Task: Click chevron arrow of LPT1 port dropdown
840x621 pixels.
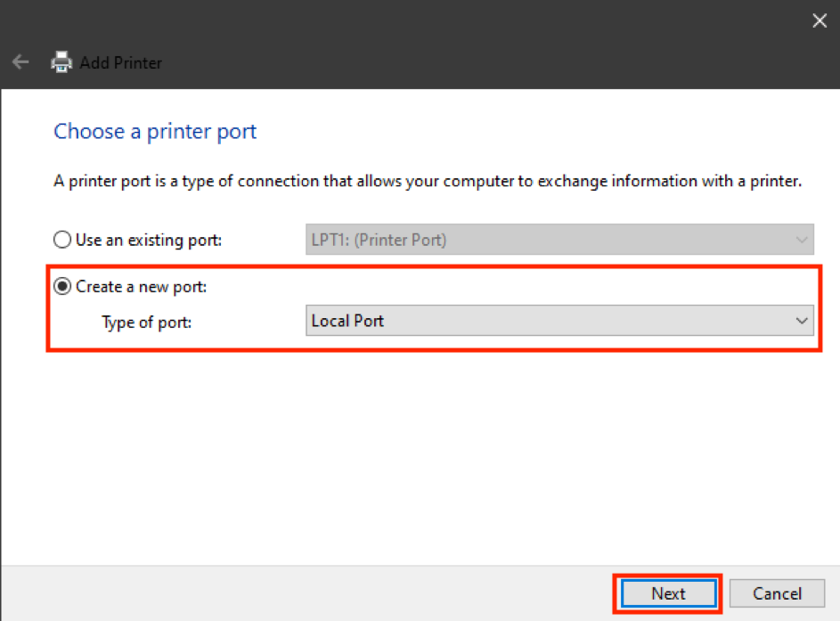Action: point(802,240)
